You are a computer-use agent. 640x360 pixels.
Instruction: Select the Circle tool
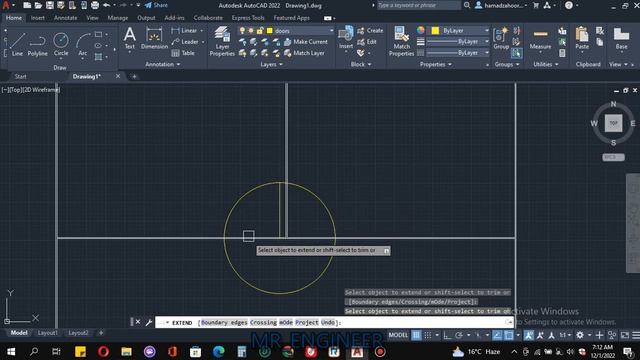click(61, 44)
